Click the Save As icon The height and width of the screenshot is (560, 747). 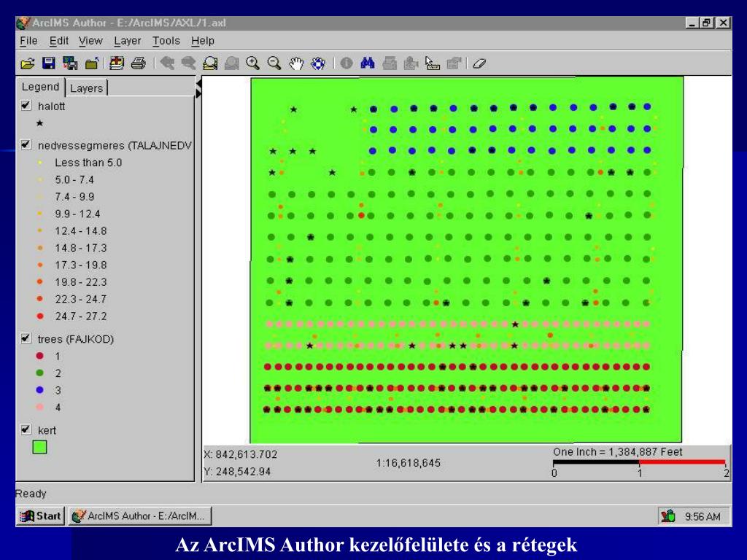[70, 63]
